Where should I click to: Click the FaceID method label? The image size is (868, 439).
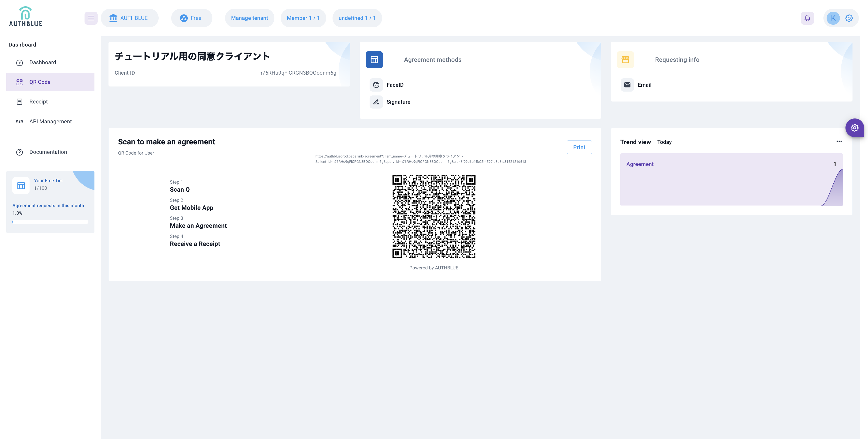(395, 85)
